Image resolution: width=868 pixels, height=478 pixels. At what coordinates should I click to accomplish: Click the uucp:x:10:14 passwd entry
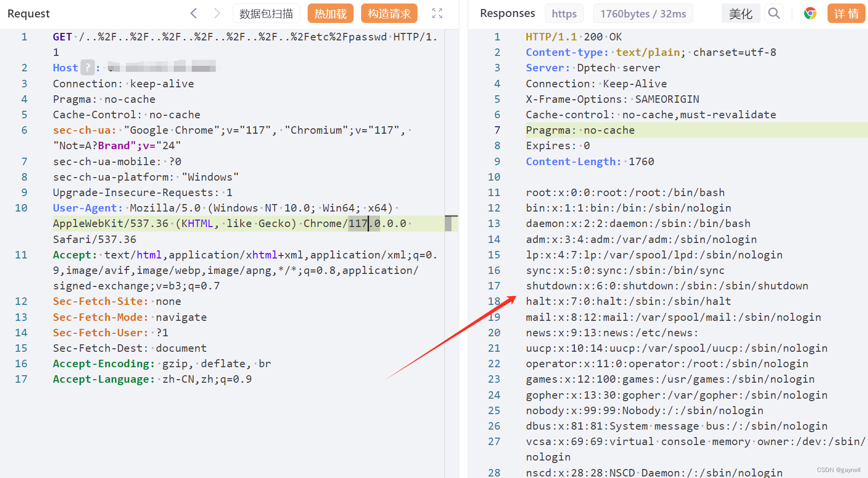677,348
